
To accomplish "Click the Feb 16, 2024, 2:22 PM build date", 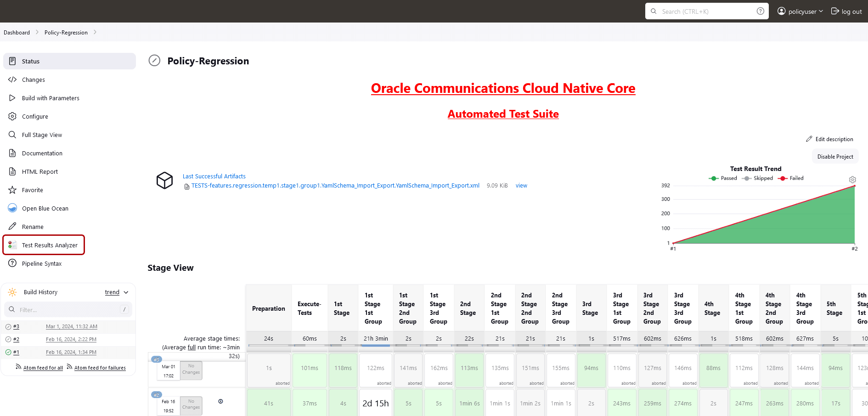I will click(x=71, y=340).
